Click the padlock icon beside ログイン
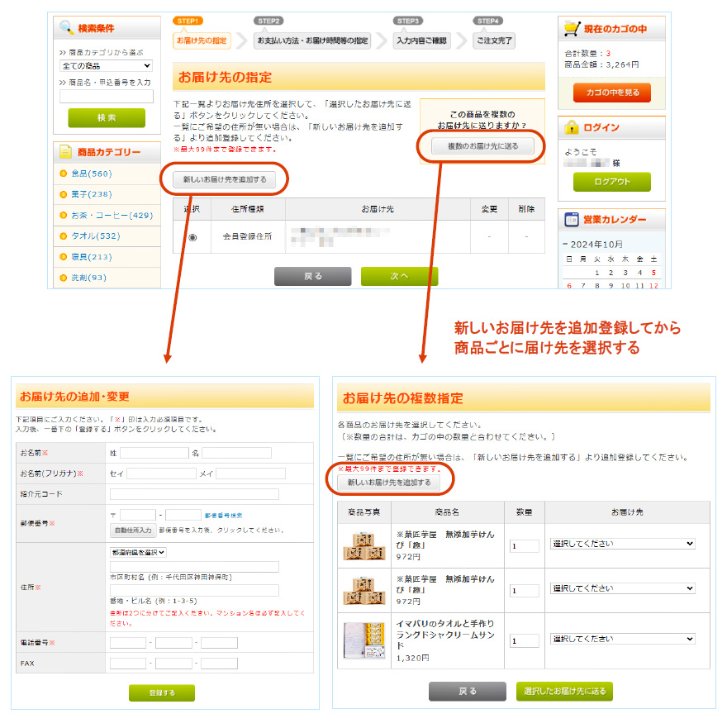This screenshot has height=728, width=727. pos(572,128)
